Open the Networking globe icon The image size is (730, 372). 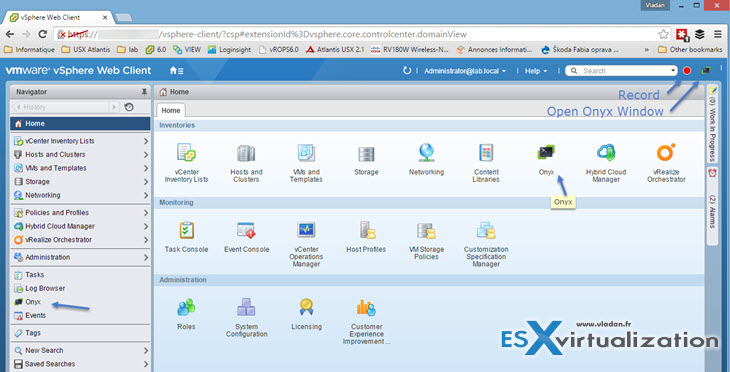(x=426, y=153)
